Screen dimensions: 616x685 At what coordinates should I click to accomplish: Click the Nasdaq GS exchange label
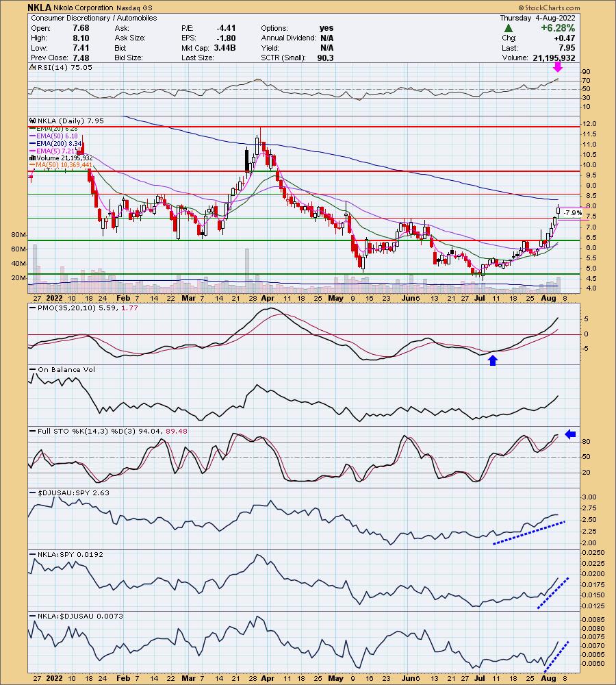[134, 8]
